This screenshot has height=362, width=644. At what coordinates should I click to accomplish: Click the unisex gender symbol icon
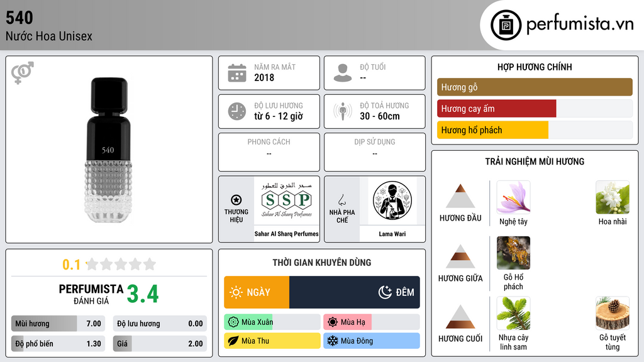[x=22, y=73]
